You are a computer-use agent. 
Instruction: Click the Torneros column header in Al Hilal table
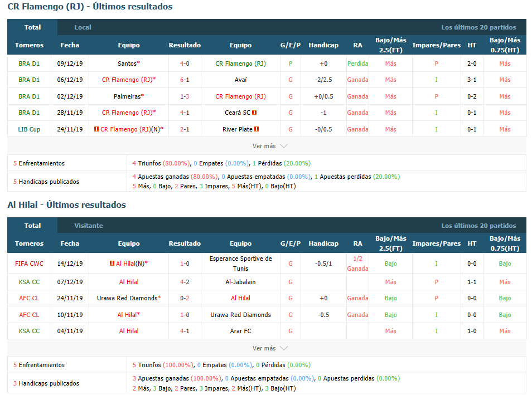(x=29, y=243)
